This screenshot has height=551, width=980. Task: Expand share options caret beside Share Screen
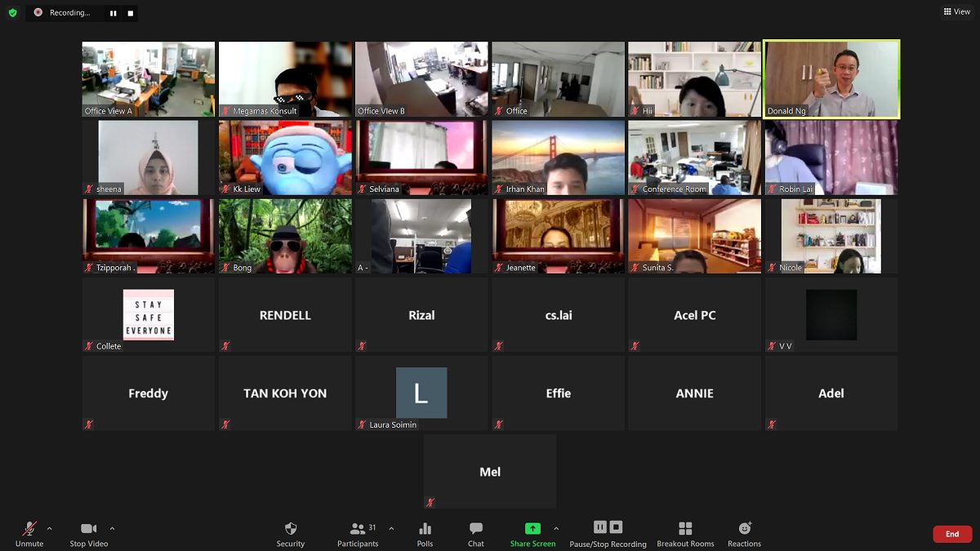coord(556,528)
